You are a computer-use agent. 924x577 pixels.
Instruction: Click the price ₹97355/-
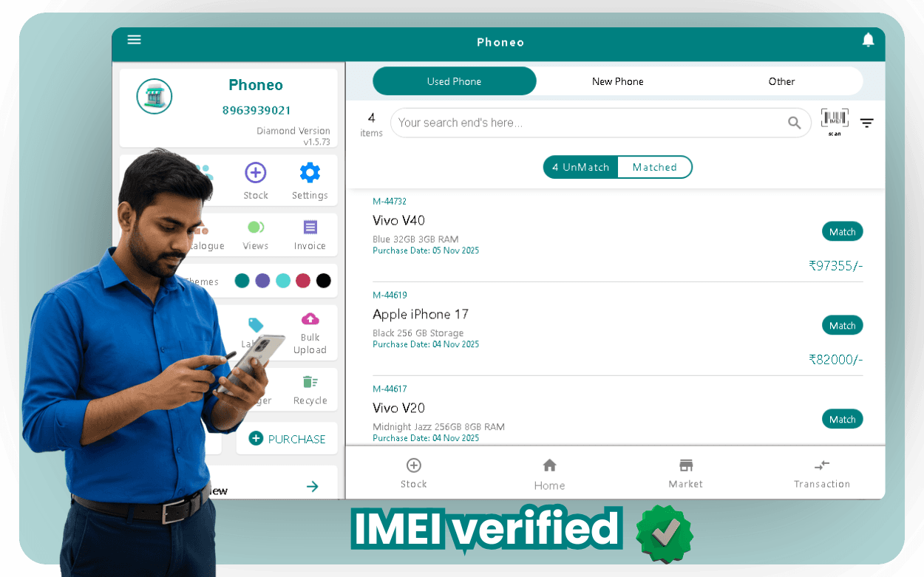tap(835, 266)
